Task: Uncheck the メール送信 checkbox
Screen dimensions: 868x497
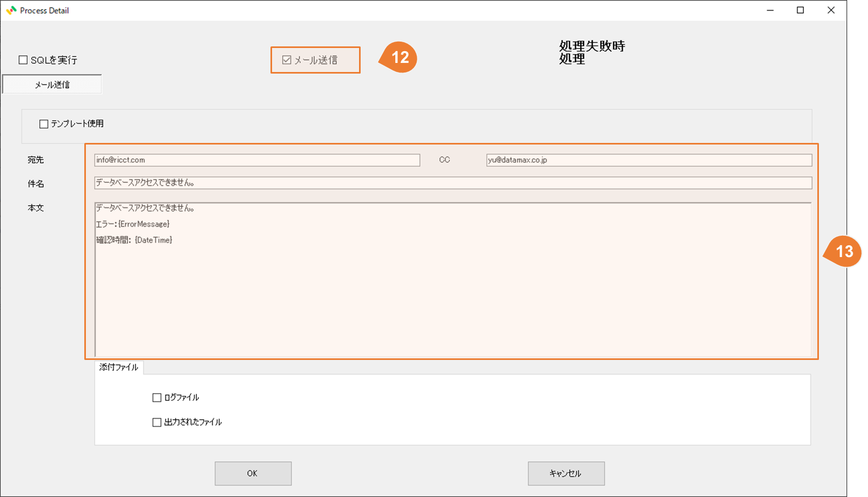Action: pyautogui.click(x=286, y=60)
